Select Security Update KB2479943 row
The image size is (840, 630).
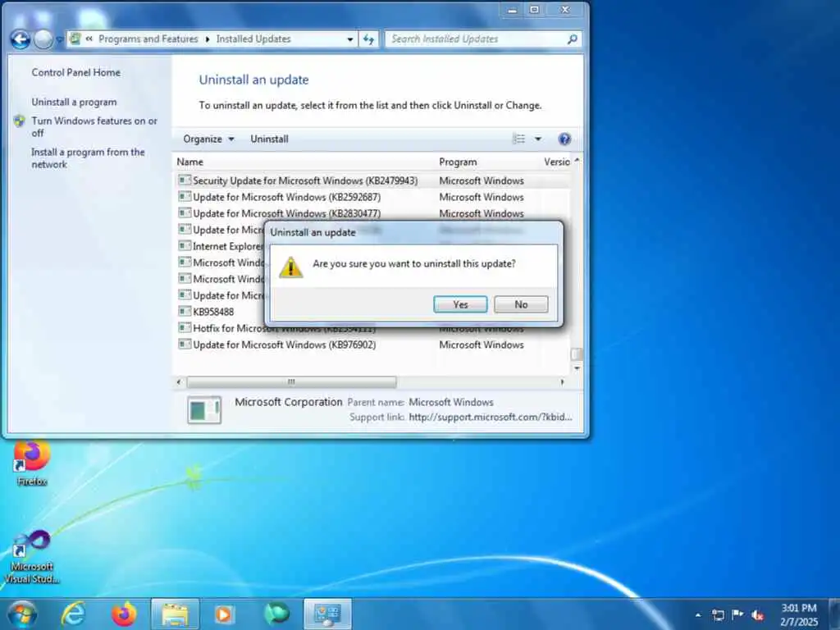pyautogui.click(x=372, y=180)
